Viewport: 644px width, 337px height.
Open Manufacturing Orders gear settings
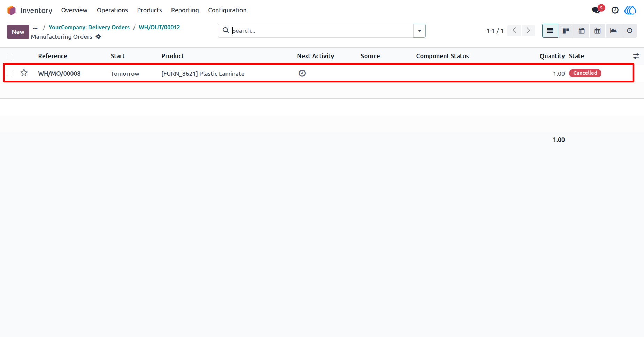pyautogui.click(x=99, y=37)
